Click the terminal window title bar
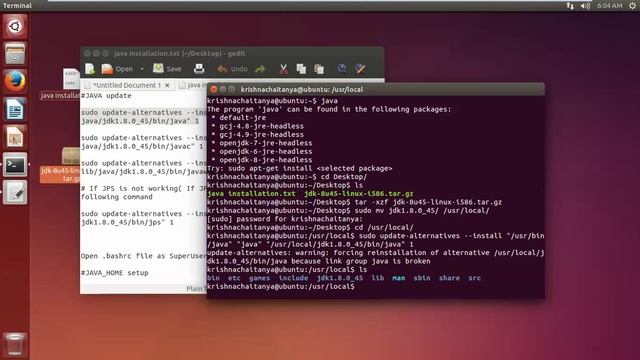Screen dimensions: 640x360 (x=376, y=89)
